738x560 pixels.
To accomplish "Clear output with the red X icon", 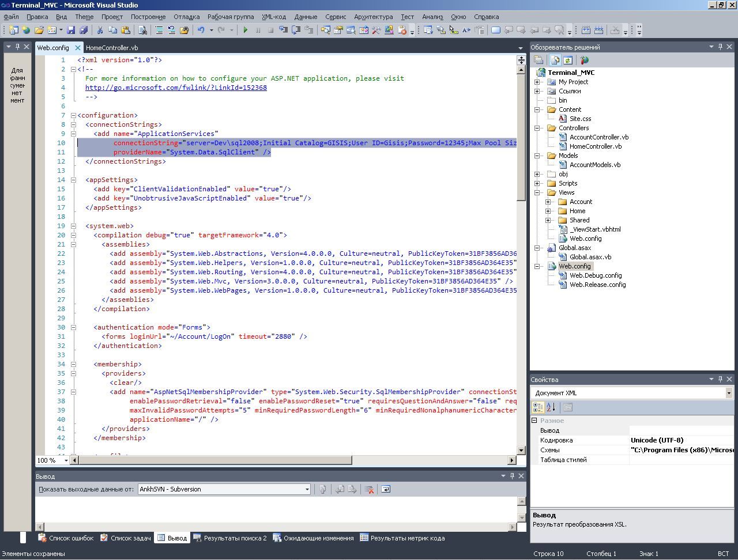I will [x=370, y=489].
